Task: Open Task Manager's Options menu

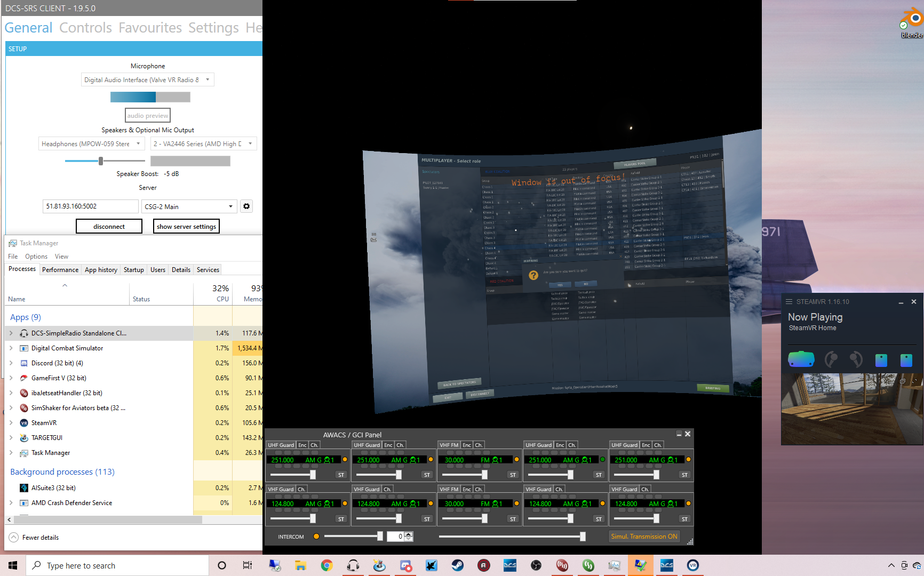Action: [x=36, y=257]
